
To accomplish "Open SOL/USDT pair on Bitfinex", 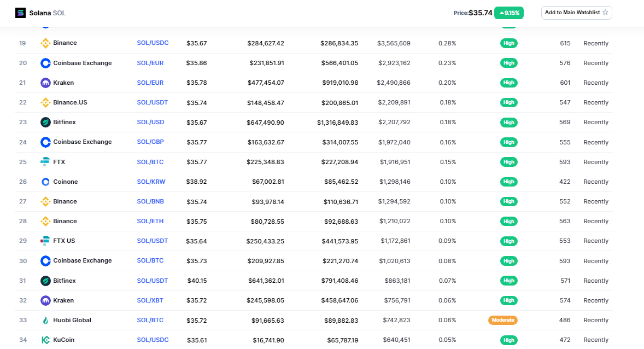I will point(153,281).
